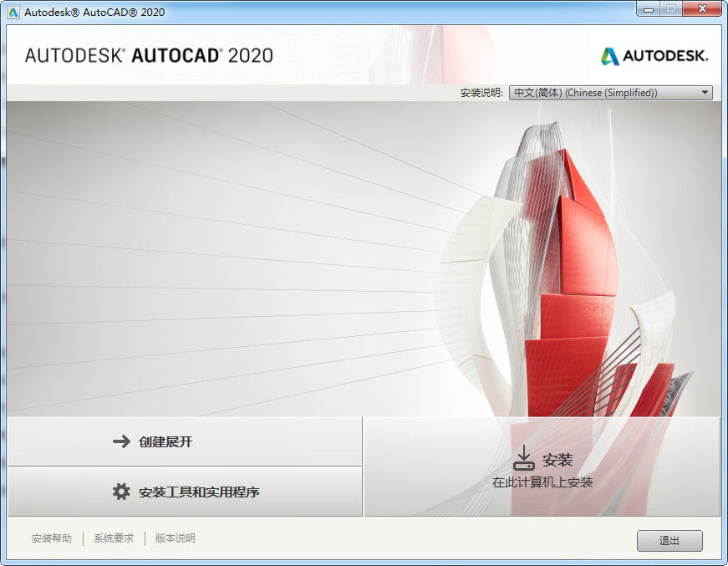Image resolution: width=728 pixels, height=566 pixels.
Task: Click the gear icon on 安装工具和实用程序
Action: pos(123,492)
